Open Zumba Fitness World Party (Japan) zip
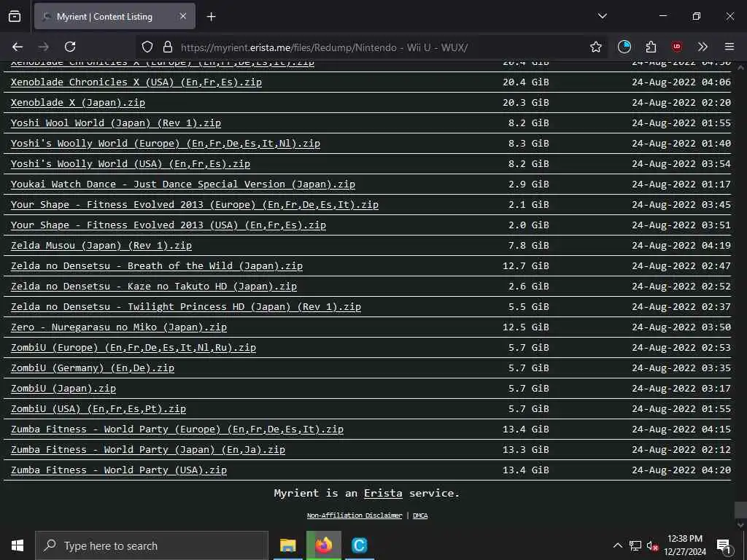 (148, 450)
